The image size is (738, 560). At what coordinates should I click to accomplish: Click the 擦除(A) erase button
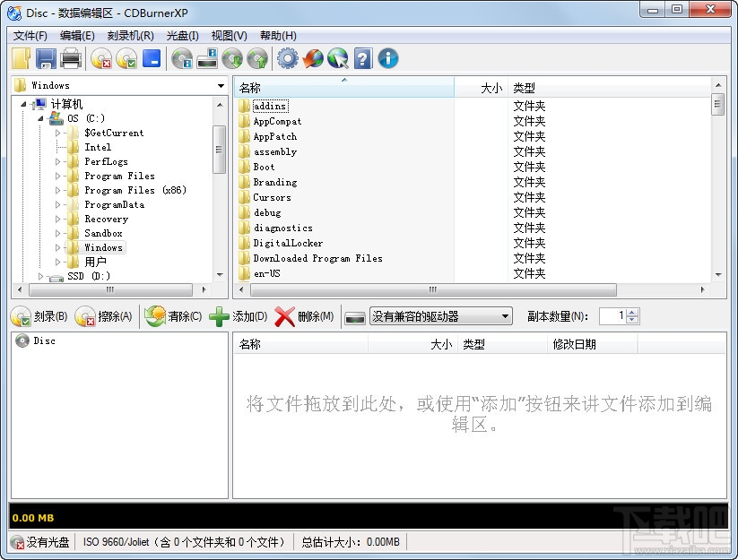point(103,316)
